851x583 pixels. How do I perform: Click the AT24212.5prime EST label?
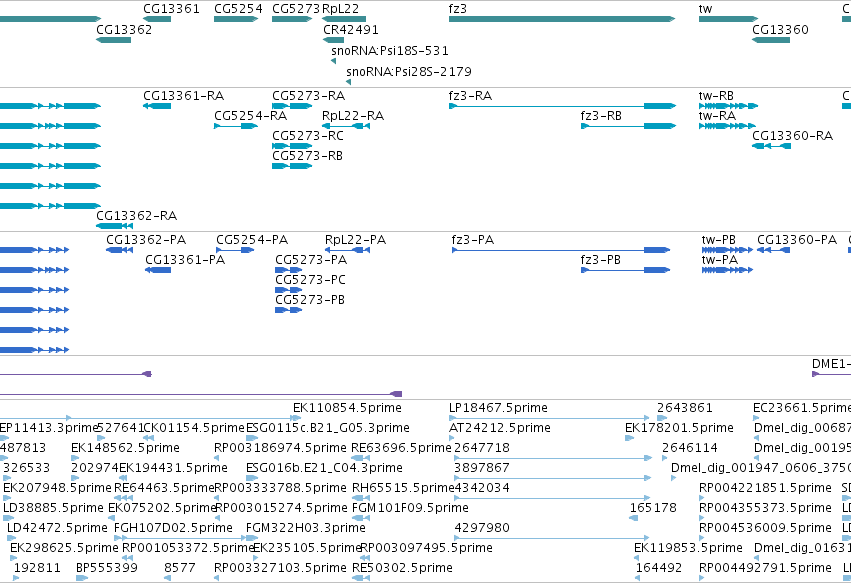(x=500, y=428)
